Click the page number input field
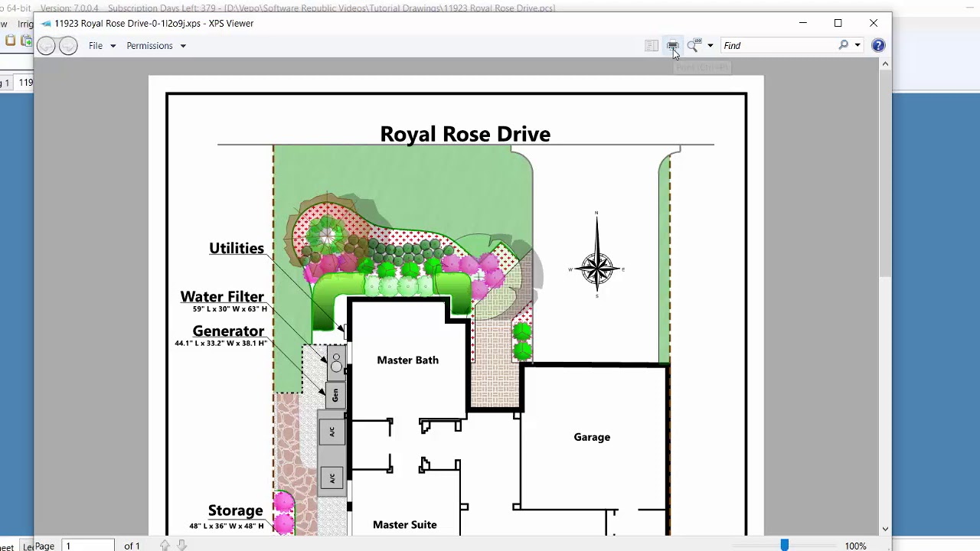The height and width of the screenshot is (551, 980). tap(89, 546)
